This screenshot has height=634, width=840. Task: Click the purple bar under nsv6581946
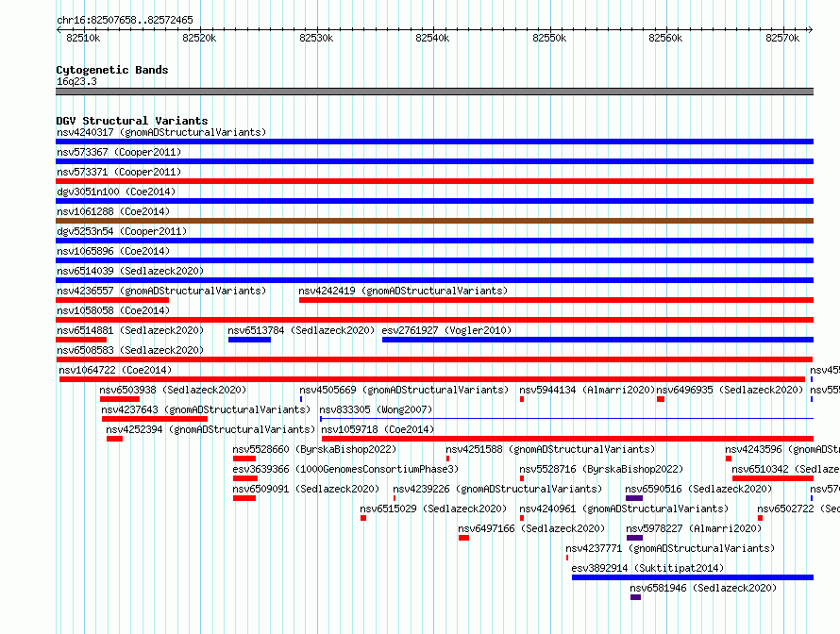coord(635,597)
